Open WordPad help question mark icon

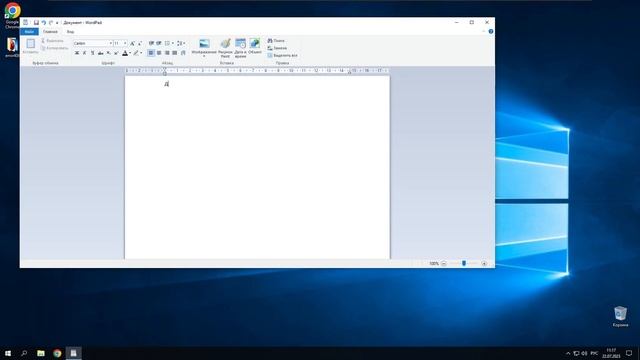[491, 31]
